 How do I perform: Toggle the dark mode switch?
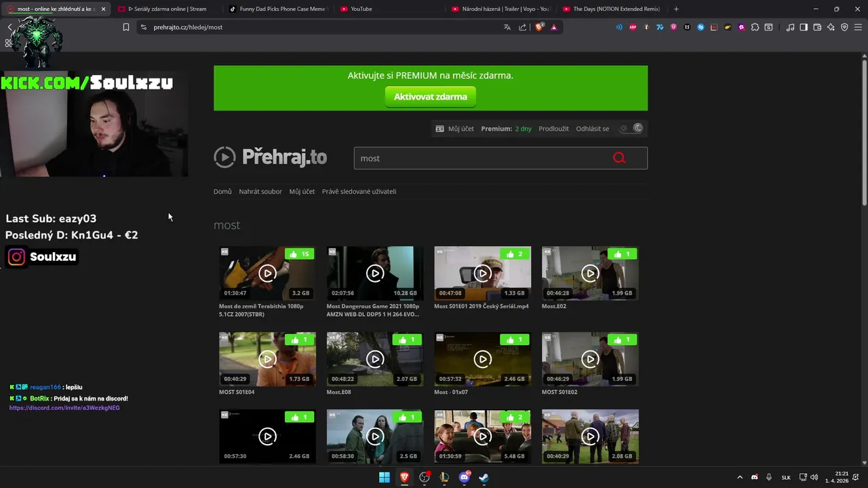point(631,128)
